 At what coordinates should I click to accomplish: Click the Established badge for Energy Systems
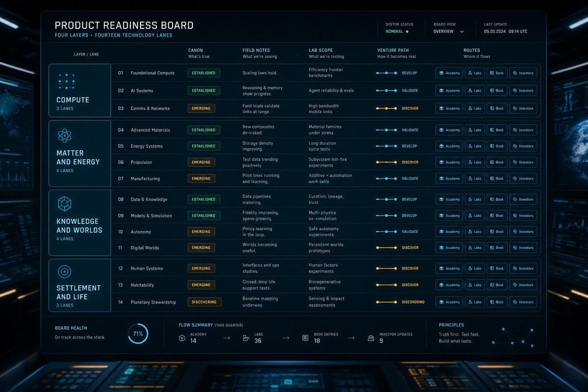tap(204, 146)
